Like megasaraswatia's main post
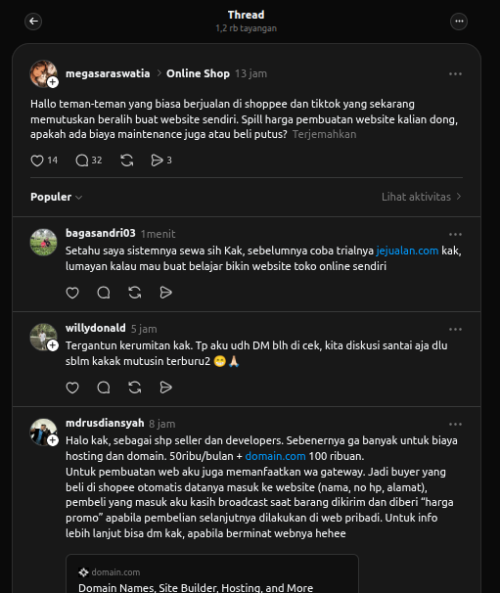This screenshot has width=500, height=593. (37, 160)
